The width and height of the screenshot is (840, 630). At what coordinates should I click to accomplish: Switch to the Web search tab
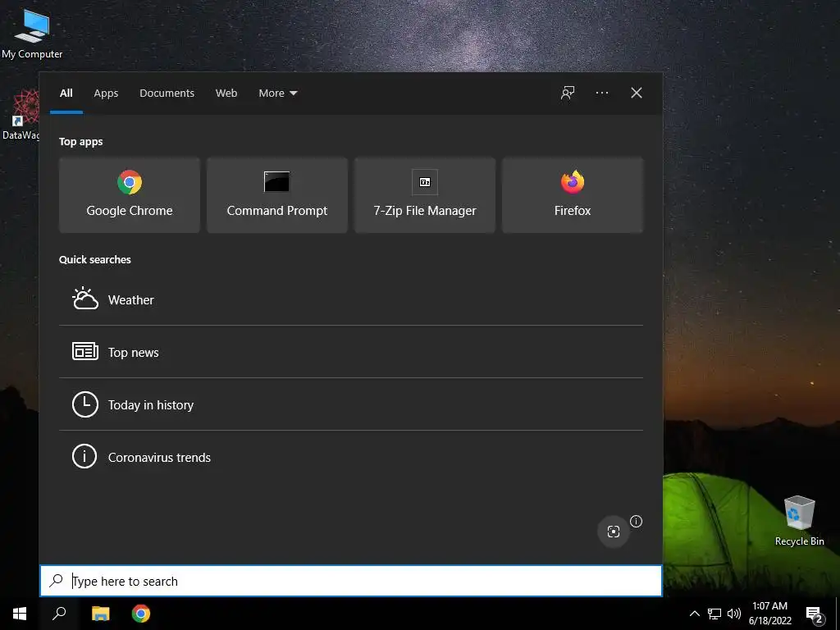[226, 94]
